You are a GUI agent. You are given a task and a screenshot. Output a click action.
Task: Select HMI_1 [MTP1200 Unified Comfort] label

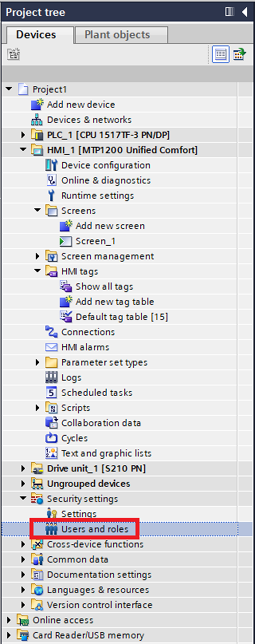tap(122, 150)
